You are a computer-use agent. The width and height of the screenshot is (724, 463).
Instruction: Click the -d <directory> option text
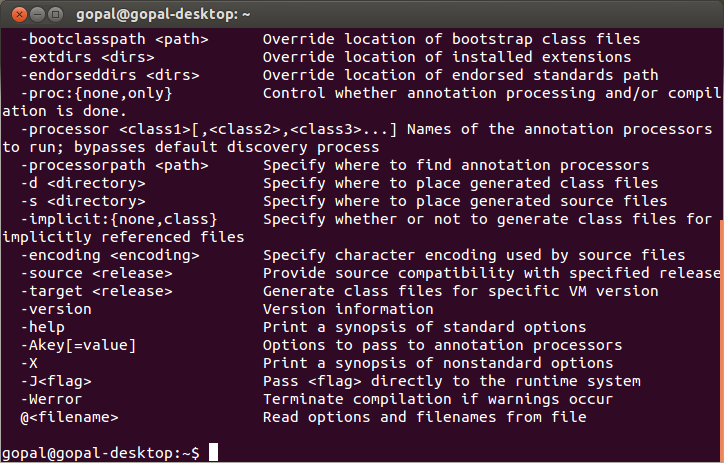click(83, 183)
